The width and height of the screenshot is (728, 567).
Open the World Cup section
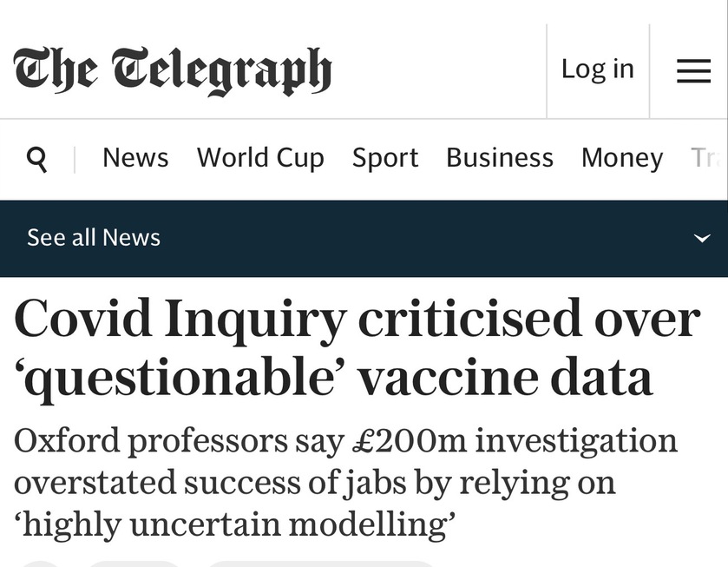pos(260,158)
